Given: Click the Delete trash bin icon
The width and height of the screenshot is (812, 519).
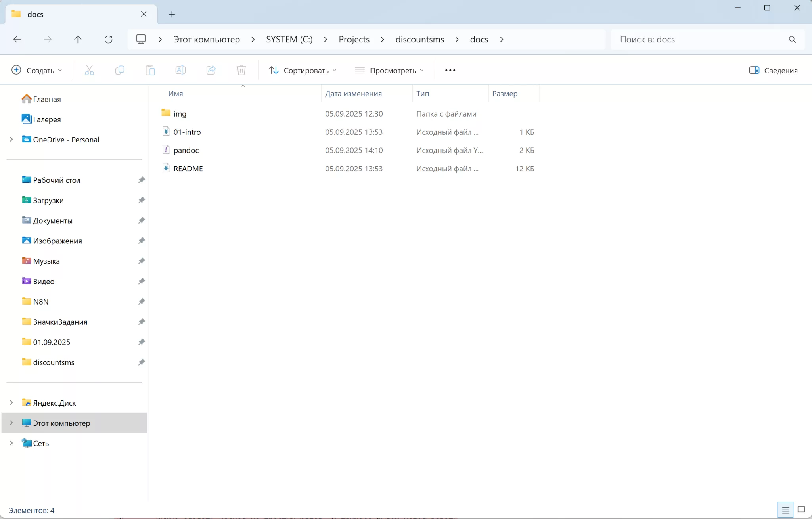Looking at the screenshot, I should [241, 70].
